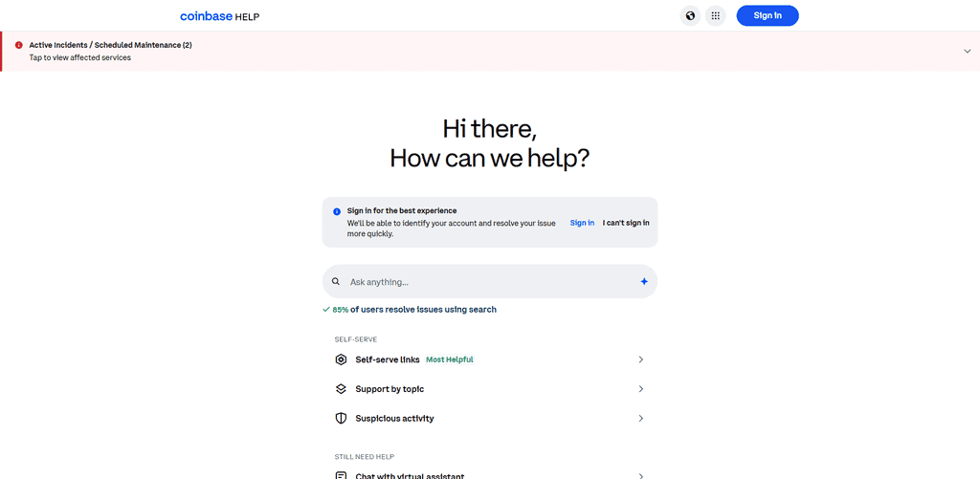Click the search magnifier icon
980x479 pixels.
pyautogui.click(x=336, y=282)
